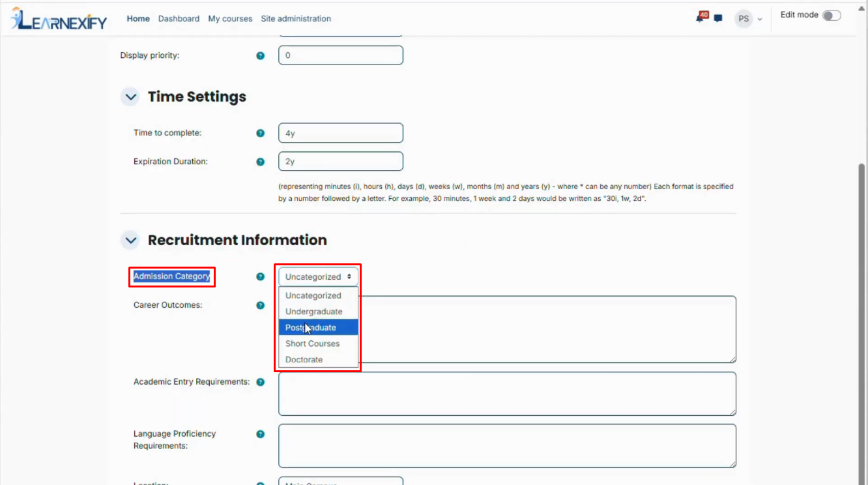
Task: Click the Time Settings heading text
Action: (x=197, y=97)
